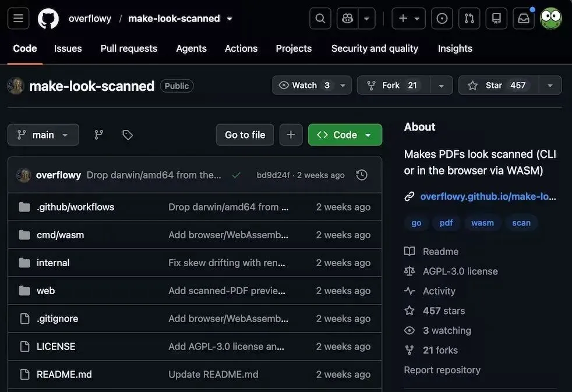
Task: Click the pdf topic tag
Action: pos(446,223)
